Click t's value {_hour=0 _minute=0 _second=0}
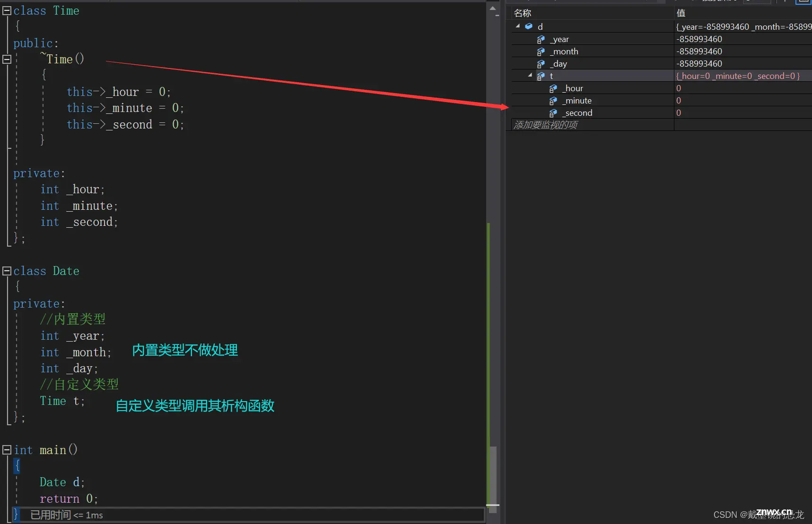This screenshot has height=524, width=812. coord(738,76)
